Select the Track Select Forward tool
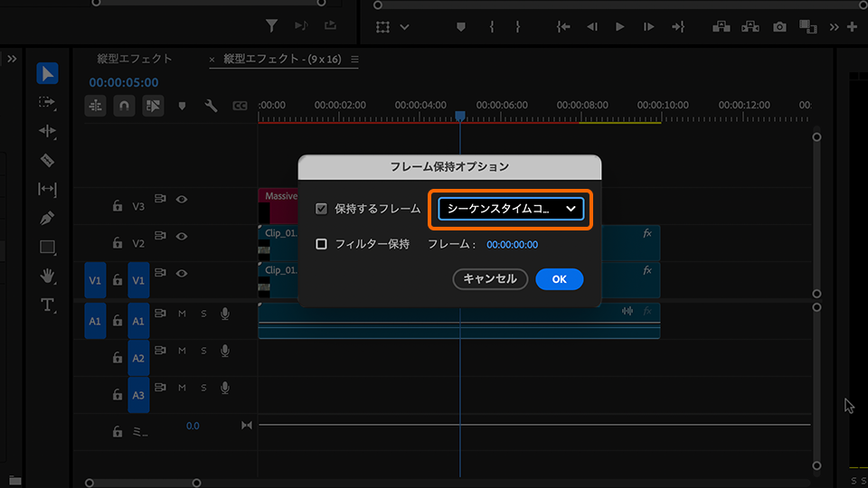 (x=47, y=102)
